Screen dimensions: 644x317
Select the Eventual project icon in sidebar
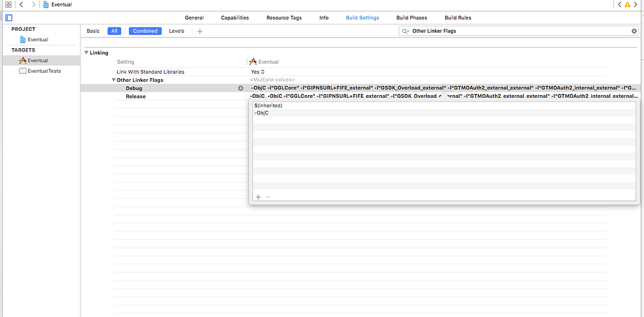pyautogui.click(x=23, y=40)
